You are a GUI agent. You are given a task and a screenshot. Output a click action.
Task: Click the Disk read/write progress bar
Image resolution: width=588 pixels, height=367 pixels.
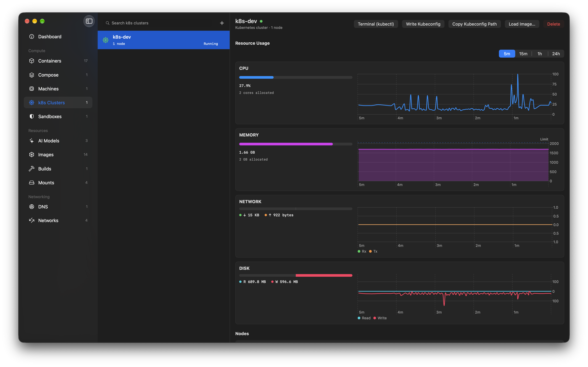(x=296, y=275)
